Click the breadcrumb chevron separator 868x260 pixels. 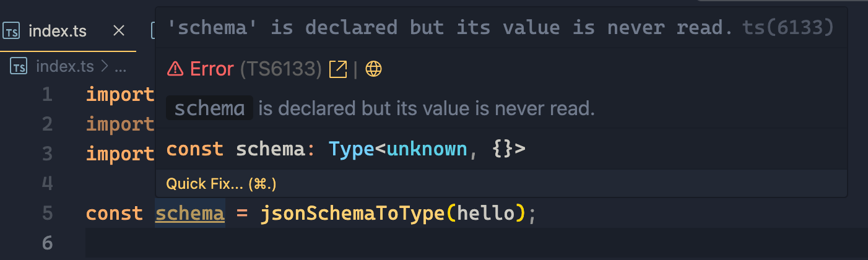(104, 66)
